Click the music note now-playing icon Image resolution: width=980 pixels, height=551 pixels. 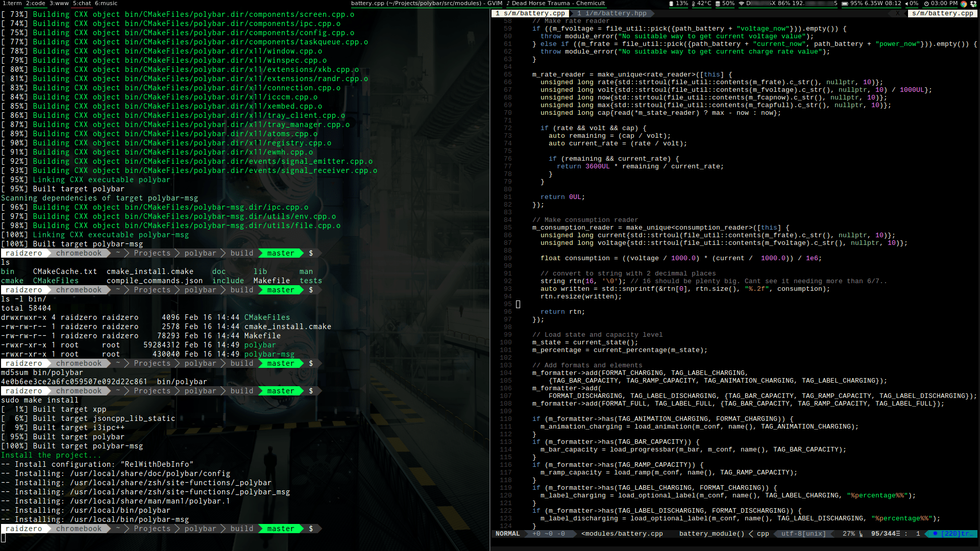[508, 4]
